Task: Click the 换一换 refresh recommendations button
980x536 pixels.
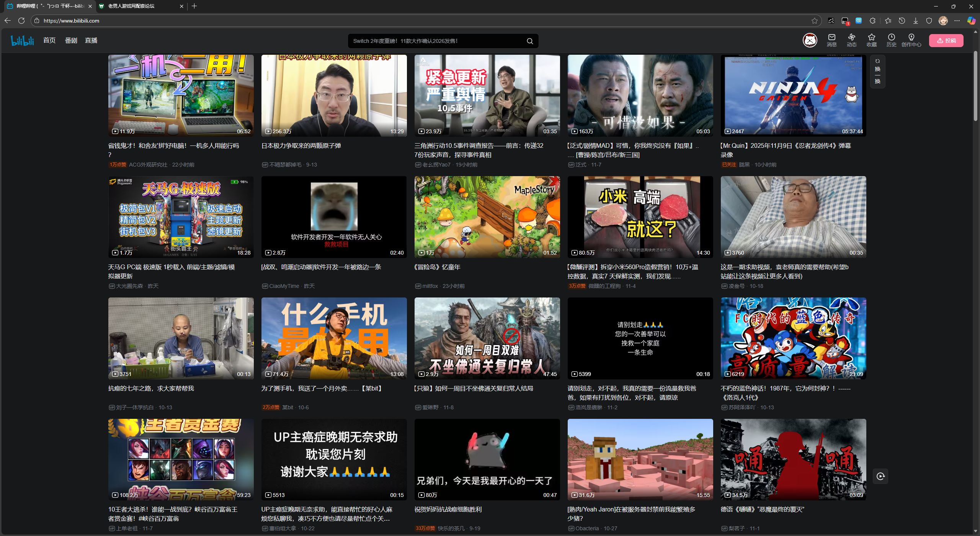Action: pos(877,71)
